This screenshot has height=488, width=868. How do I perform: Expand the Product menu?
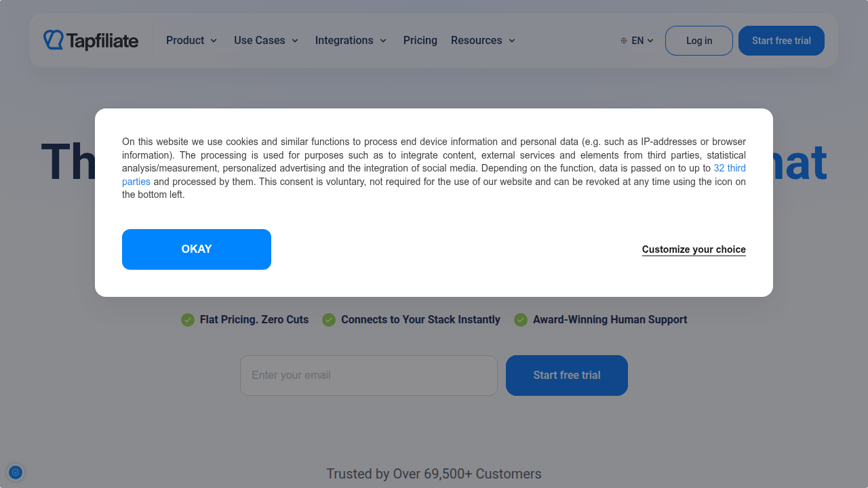(x=192, y=41)
